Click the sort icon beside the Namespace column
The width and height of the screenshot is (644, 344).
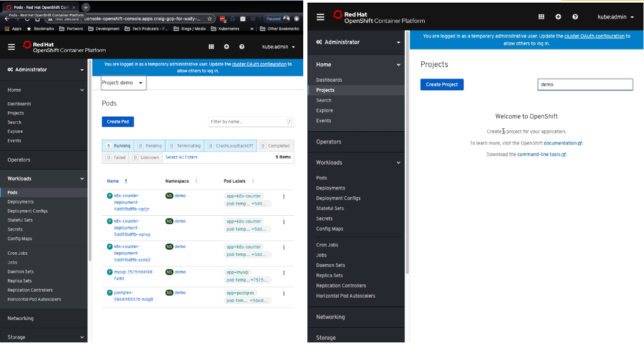click(197, 181)
